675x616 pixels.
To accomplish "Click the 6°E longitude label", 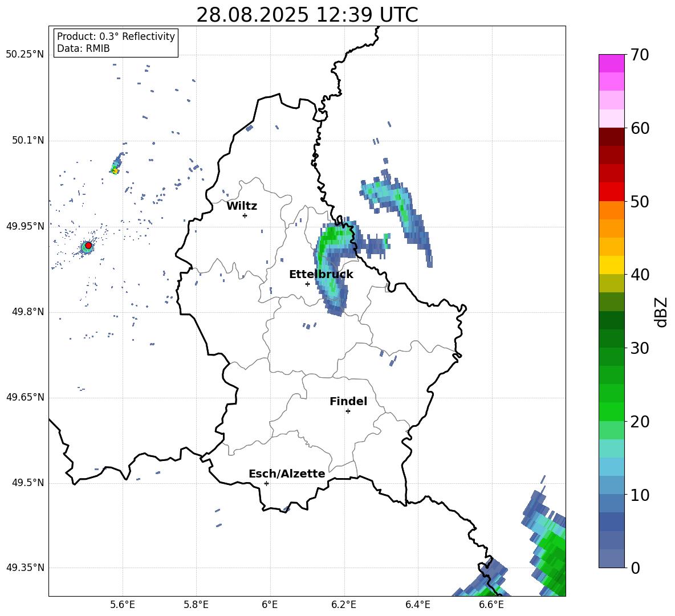I will point(270,605).
